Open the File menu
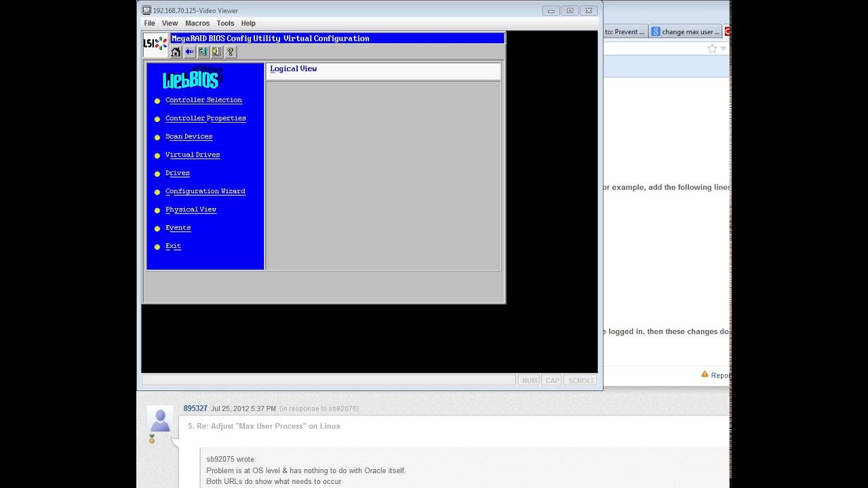Viewport: 868px width, 488px height. click(149, 23)
